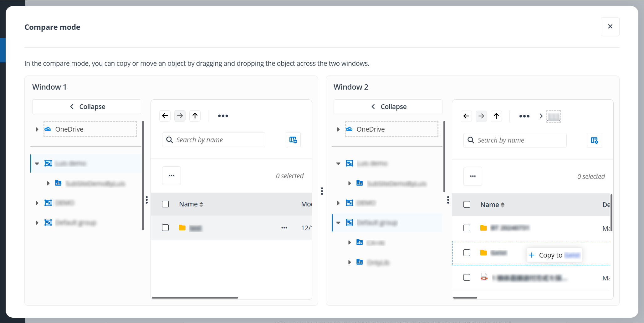Expand OneDrive node in Window 1 tree
Image resolution: width=644 pixels, height=323 pixels.
tap(37, 129)
